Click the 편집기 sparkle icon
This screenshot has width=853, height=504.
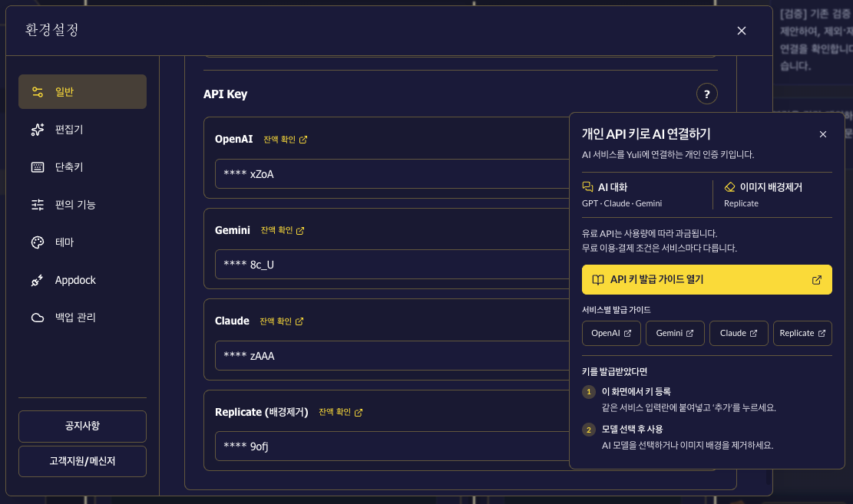pos(38,130)
